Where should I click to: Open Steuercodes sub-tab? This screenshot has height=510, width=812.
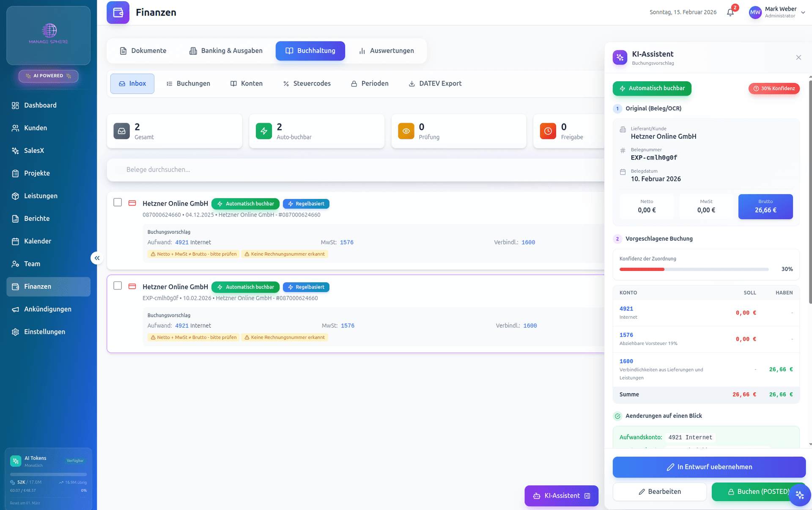click(x=307, y=83)
